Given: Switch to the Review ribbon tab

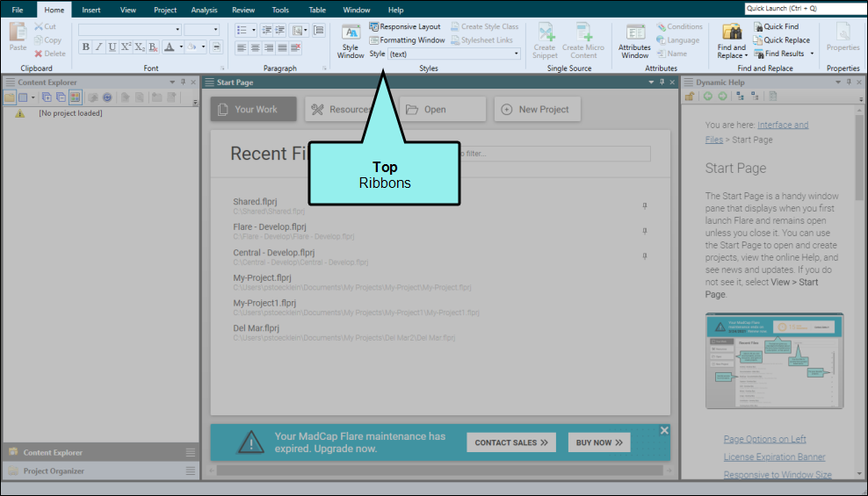Looking at the screenshot, I should (243, 10).
